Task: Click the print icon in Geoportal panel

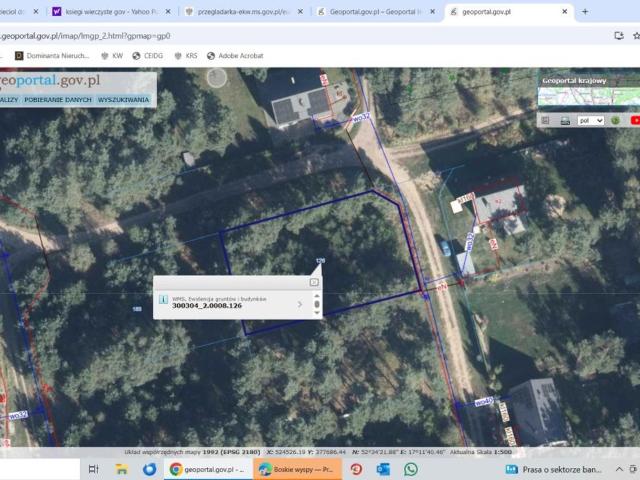Action: [565, 121]
